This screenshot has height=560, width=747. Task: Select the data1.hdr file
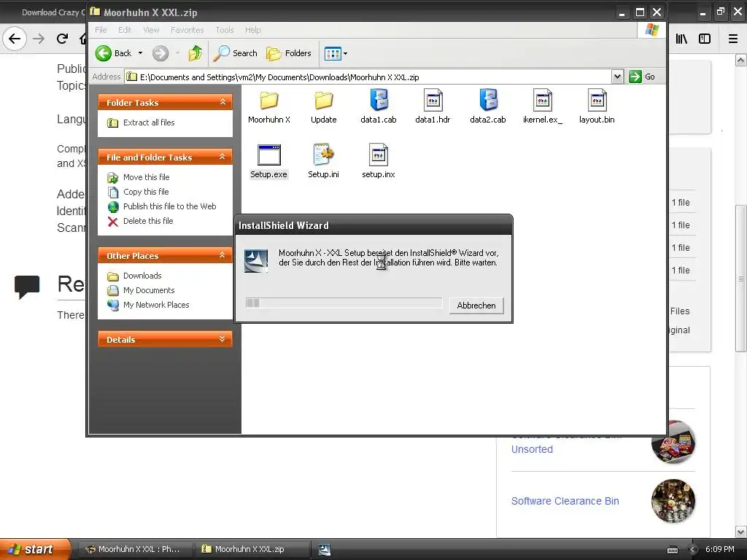click(433, 108)
